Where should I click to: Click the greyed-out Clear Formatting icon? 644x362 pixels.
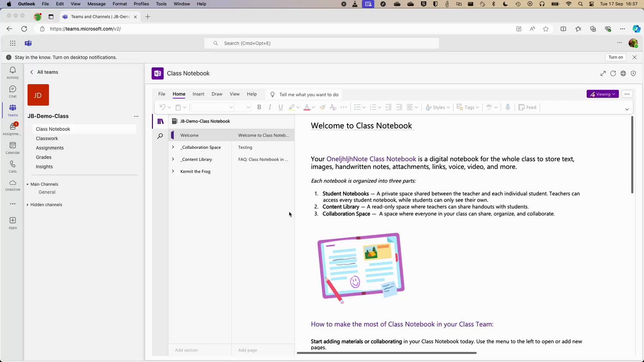coord(333,107)
